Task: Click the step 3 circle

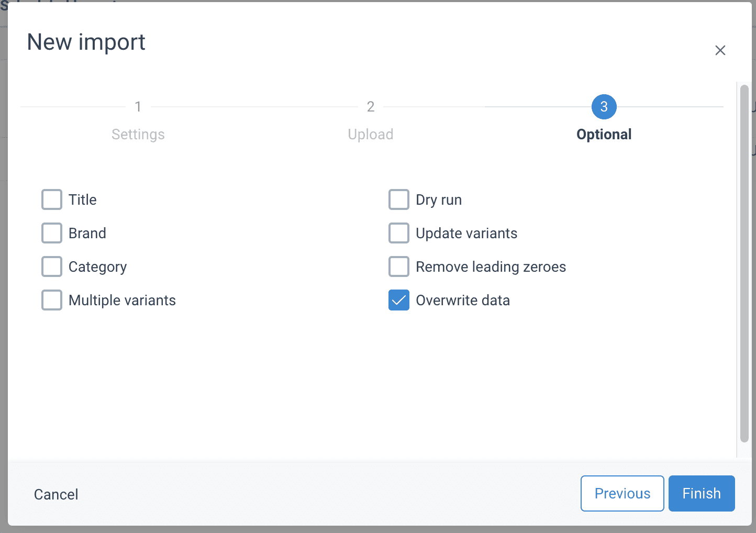Action: pos(604,107)
